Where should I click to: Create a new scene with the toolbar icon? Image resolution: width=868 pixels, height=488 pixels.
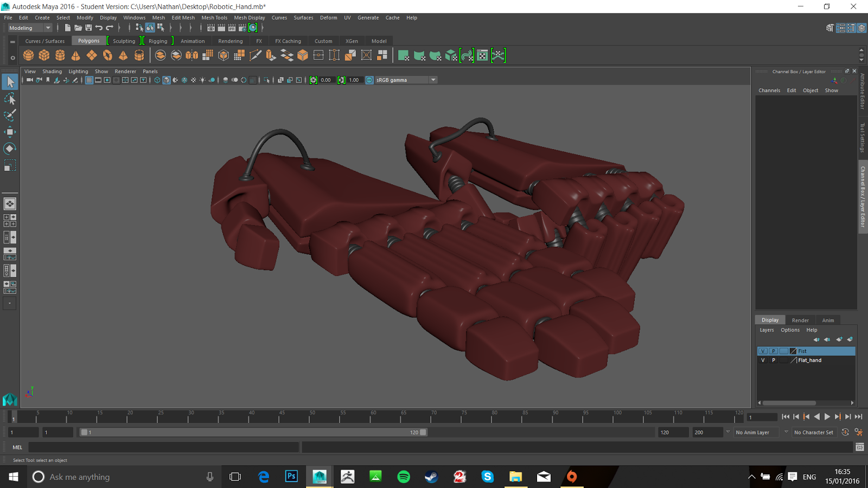[67, 28]
